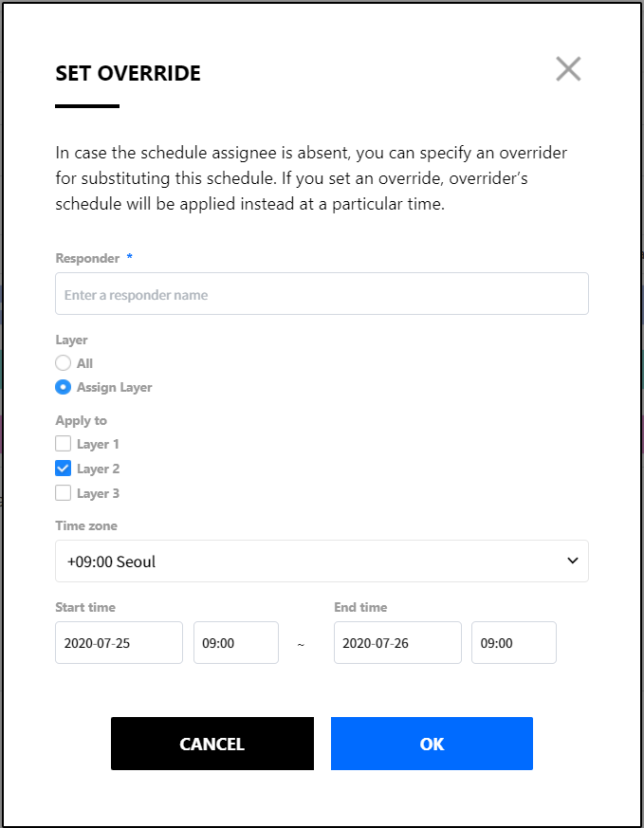The height and width of the screenshot is (828, 644).
Task: Close the Set Override dialog
Action: point(568,69)
